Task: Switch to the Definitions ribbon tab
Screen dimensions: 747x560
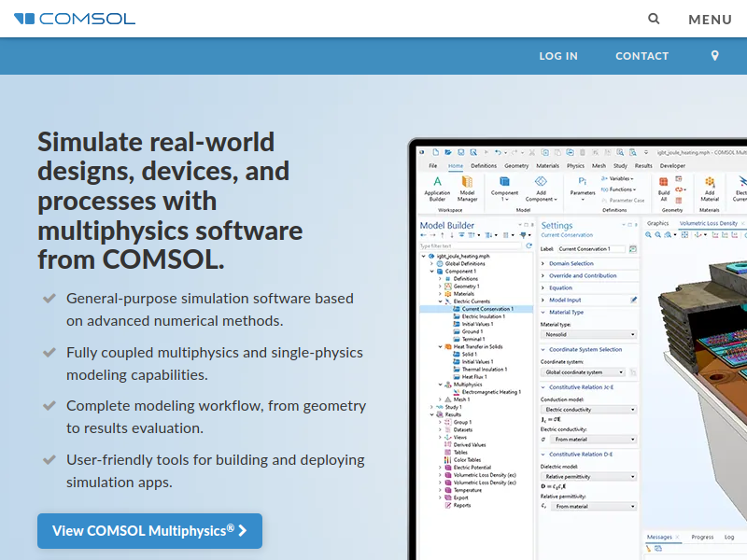Action: coord(484,166)
